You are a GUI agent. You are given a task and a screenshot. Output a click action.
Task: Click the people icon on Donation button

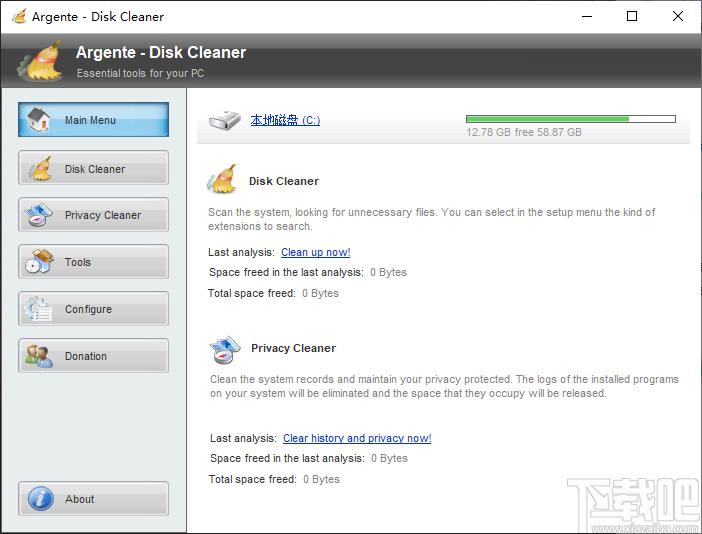click(39, 356)
